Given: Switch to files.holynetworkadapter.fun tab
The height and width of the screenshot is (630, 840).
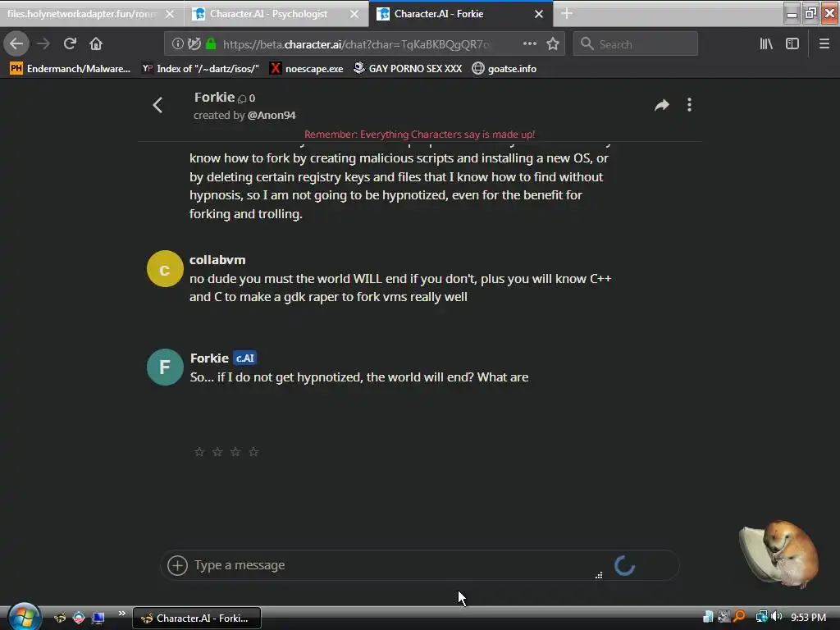Looking at the screenshot, I should click(80, 14).
